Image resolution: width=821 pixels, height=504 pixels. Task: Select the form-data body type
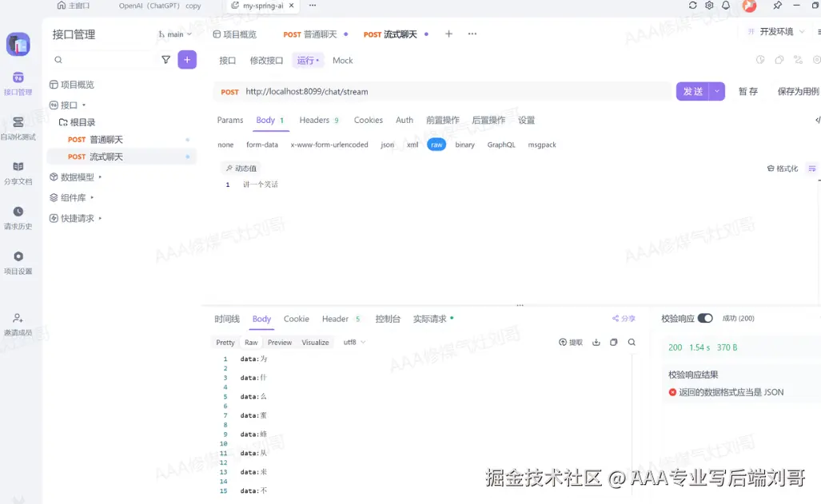coord(261,145)
